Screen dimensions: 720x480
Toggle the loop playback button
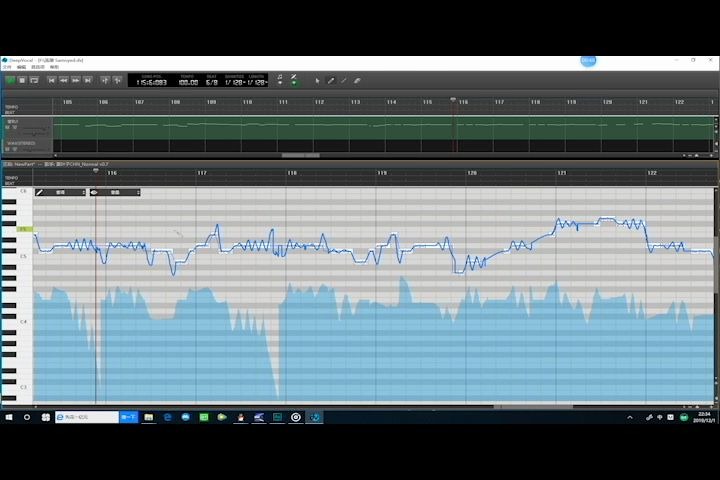[x=34, y=80]
